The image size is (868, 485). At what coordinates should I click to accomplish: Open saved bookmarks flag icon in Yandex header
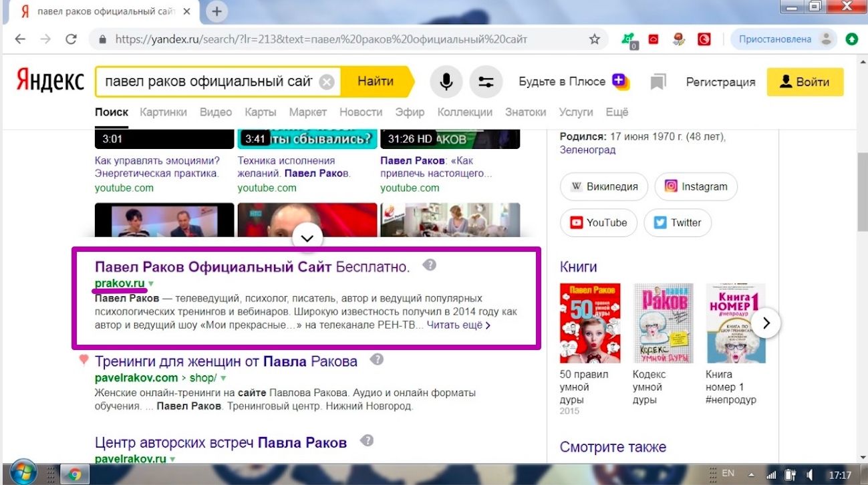(658, 82)
